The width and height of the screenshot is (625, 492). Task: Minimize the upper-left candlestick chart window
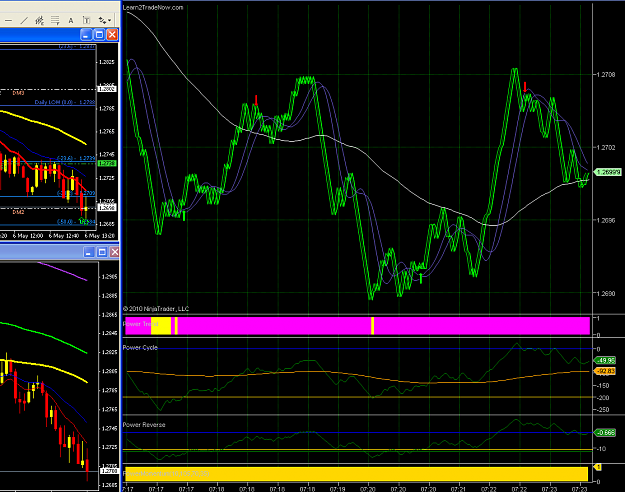pyautogui.click(x=86, y=35)
